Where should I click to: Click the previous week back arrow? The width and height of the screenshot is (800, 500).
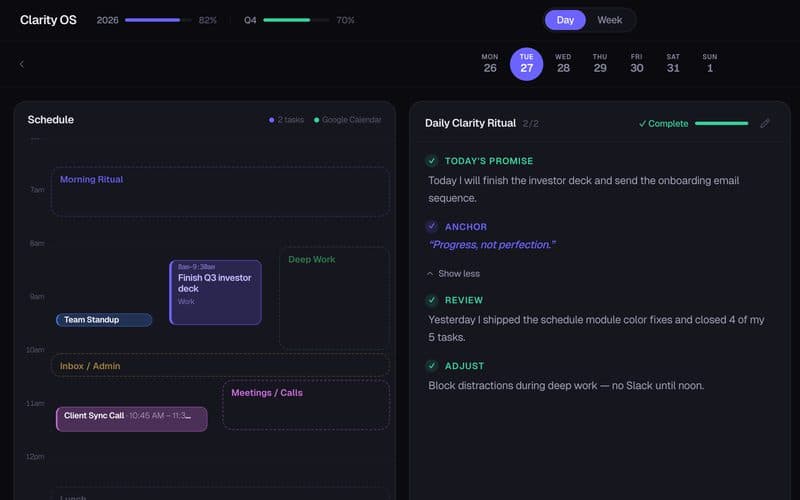[21, 64]
